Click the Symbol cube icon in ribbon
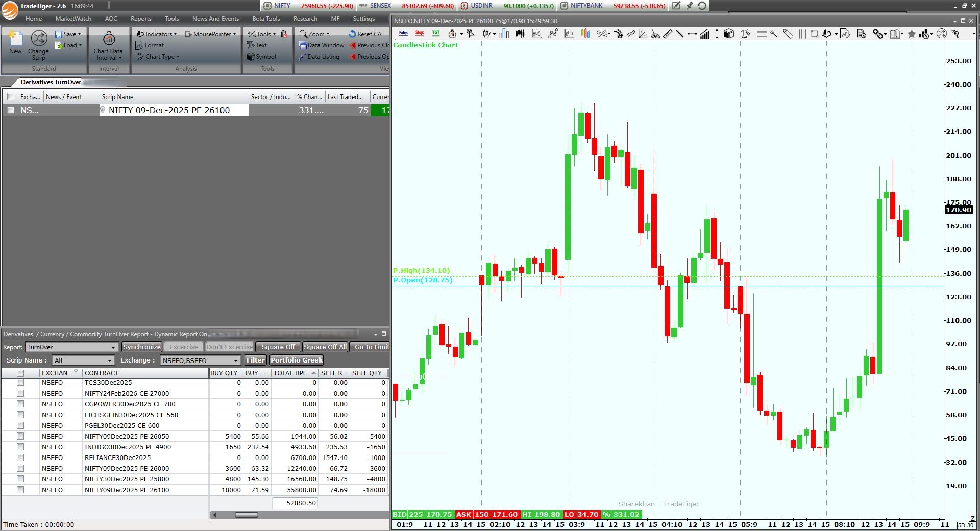Image resolution: width=980 pixels, height=531 pixels. [251, 57]
